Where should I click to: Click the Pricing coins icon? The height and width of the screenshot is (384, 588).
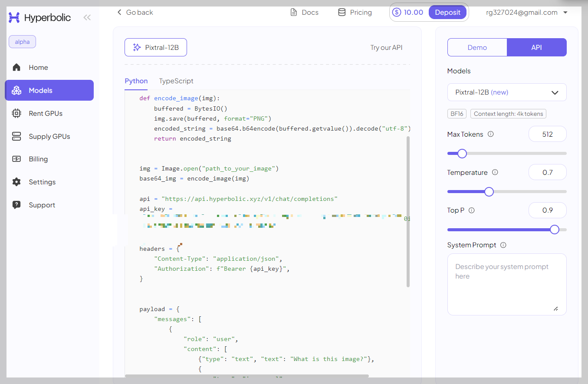coord(342,12)
